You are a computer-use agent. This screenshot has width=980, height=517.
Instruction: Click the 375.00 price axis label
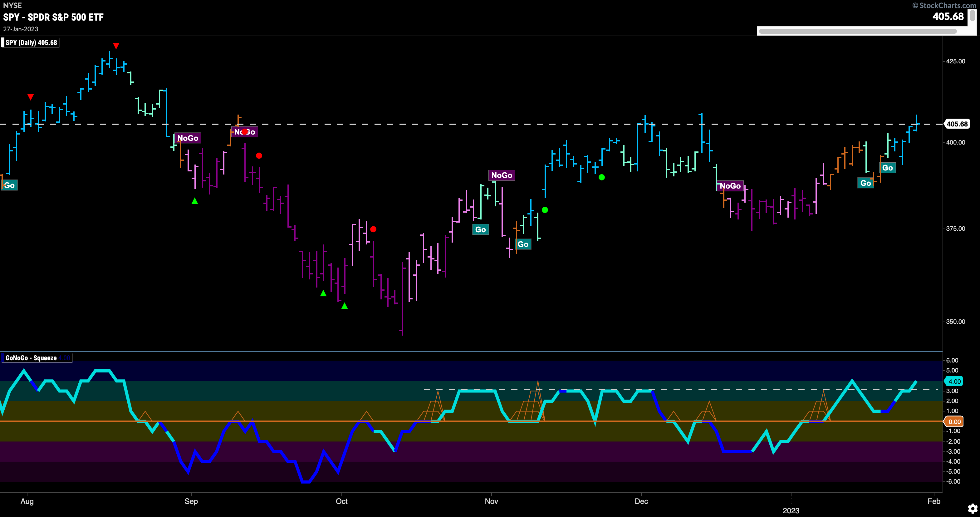point(955,229)
